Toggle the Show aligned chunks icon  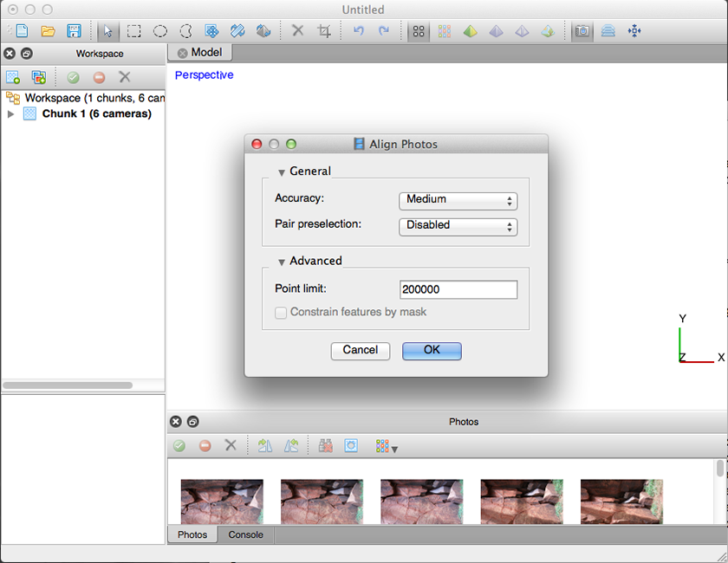pos(608,31)
